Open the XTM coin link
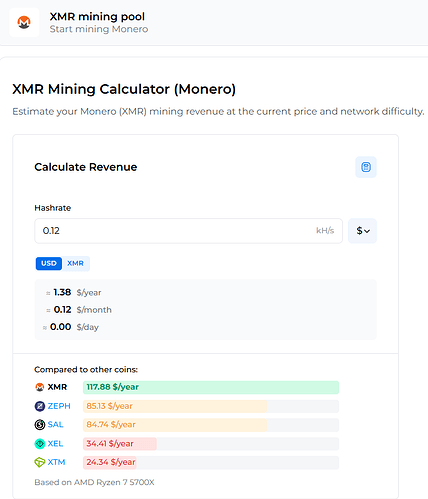This screenshot has width=428, height=499. pos(56,462)
